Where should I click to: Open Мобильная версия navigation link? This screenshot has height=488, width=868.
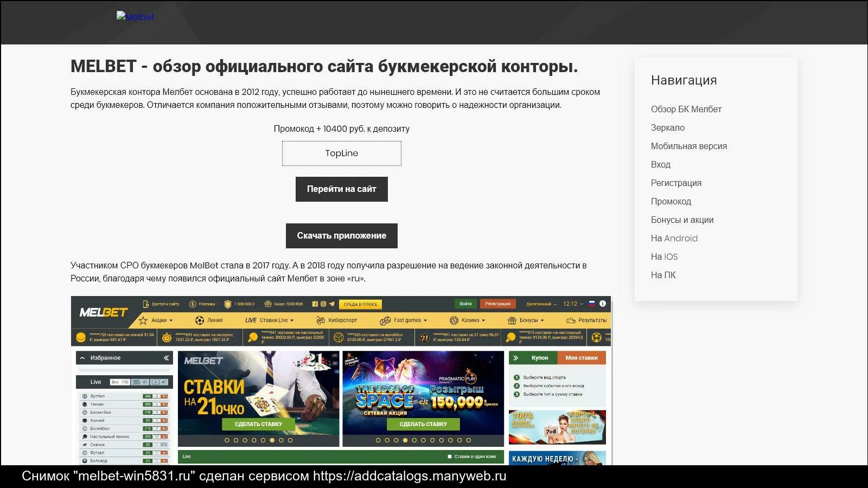click(x=689, y=146)
